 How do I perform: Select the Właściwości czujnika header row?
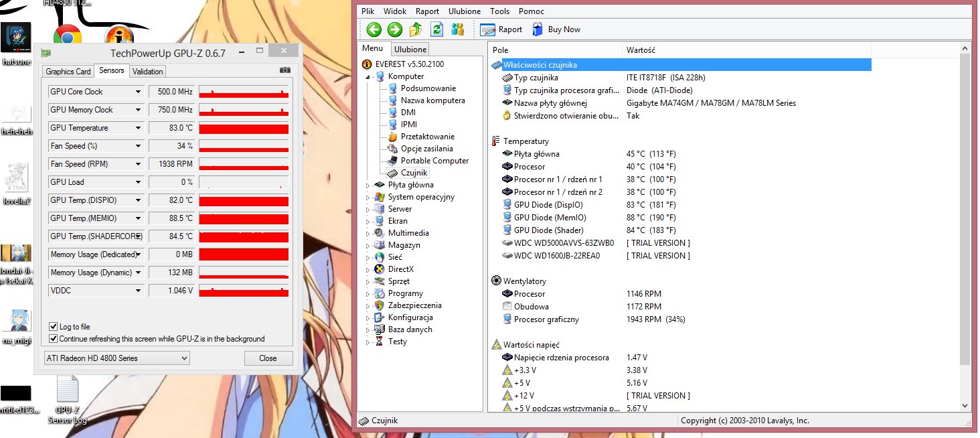point(681,65)
